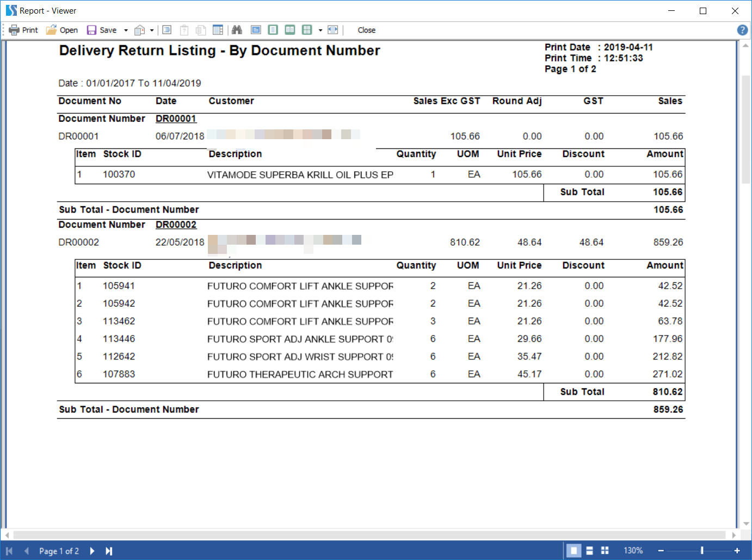752x560 pixels.
Task: Close the report viewer via Close
Action: coord(366,30)
